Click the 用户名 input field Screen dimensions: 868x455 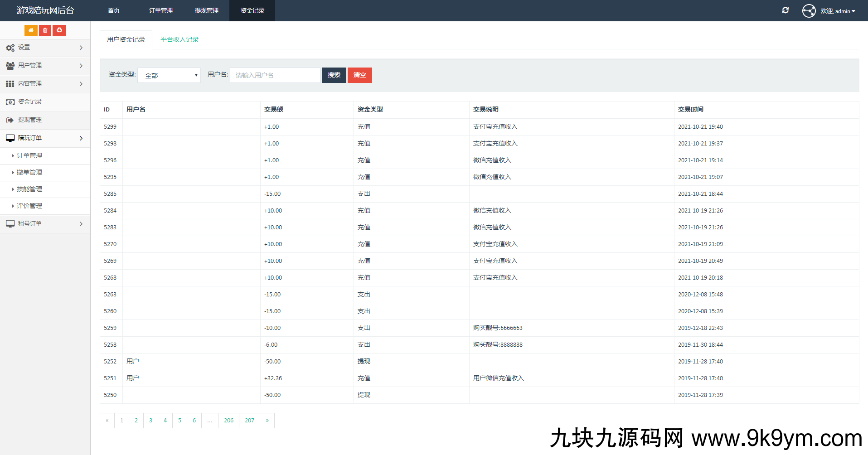275,75
